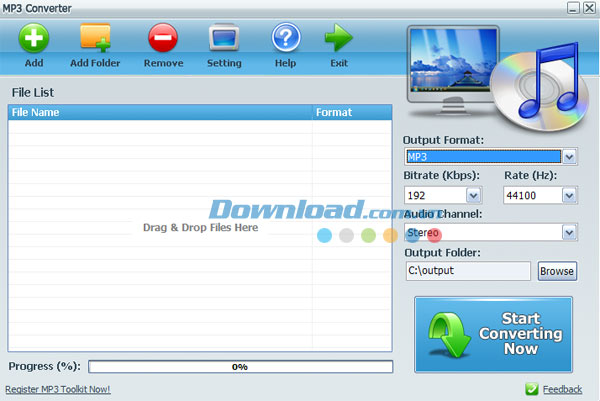Start Converting Now
The width and height of the screenshot is (600, 401).
494,334
